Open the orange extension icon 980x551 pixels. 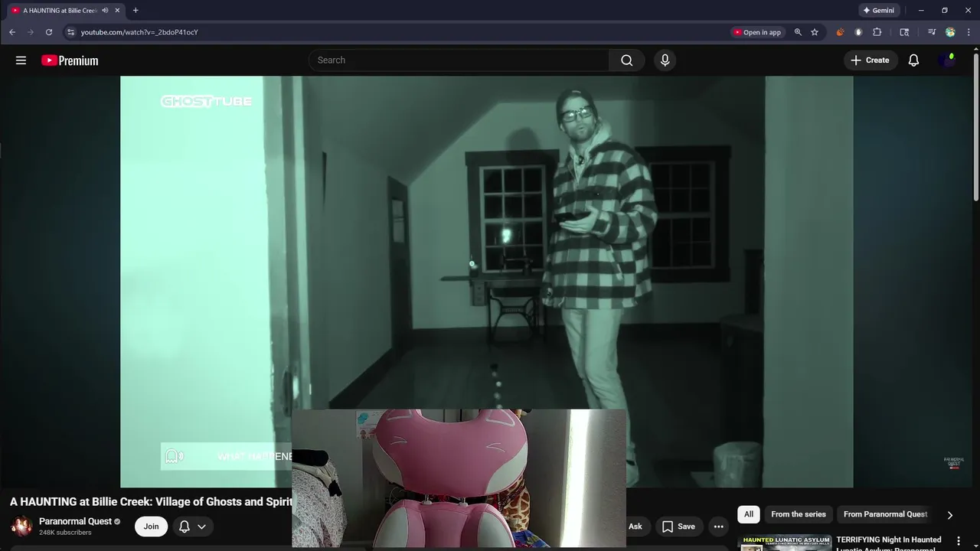tap(840, 32)
